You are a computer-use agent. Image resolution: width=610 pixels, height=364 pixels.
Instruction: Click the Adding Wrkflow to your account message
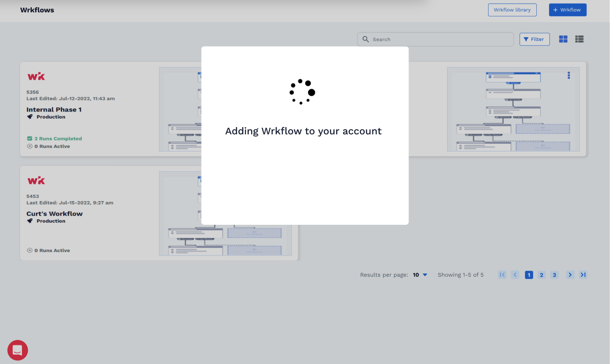[303, 131]
